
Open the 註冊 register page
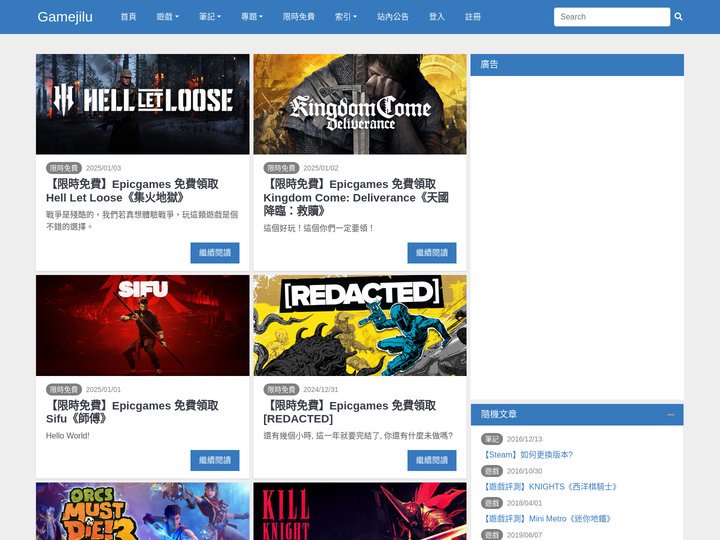click(472, 17)
